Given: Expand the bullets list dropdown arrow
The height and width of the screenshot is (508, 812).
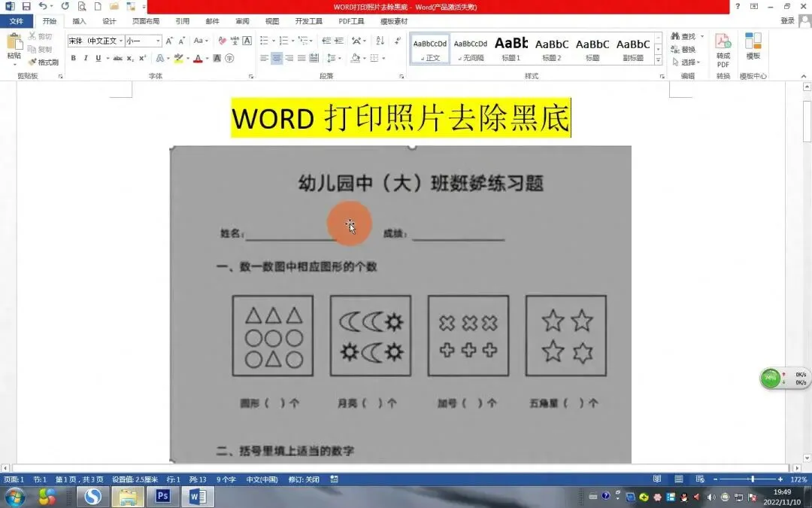Looking at the screenshot, I should (272, 41).
